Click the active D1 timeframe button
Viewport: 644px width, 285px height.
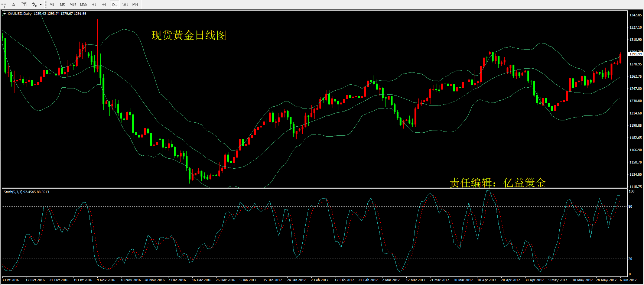[x=114, y=4]
